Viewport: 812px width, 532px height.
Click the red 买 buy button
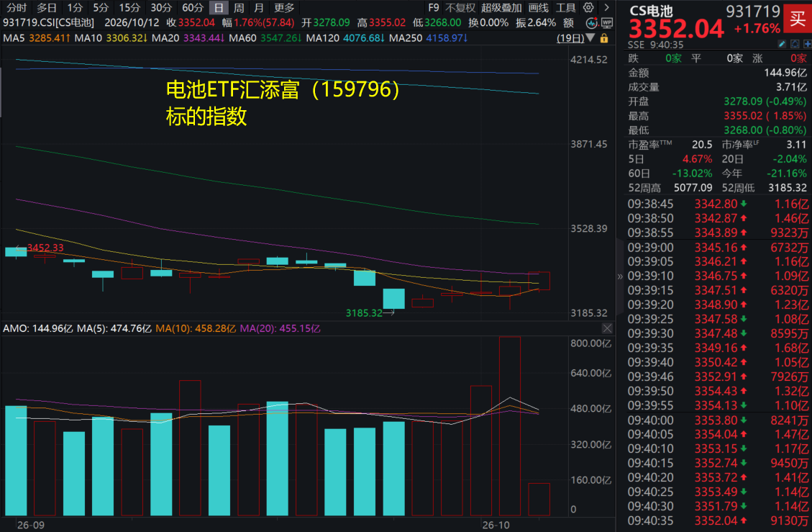(798, 19)
